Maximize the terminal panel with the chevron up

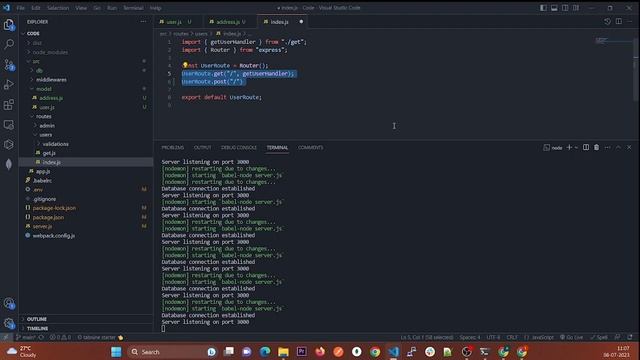click(618, 147)
